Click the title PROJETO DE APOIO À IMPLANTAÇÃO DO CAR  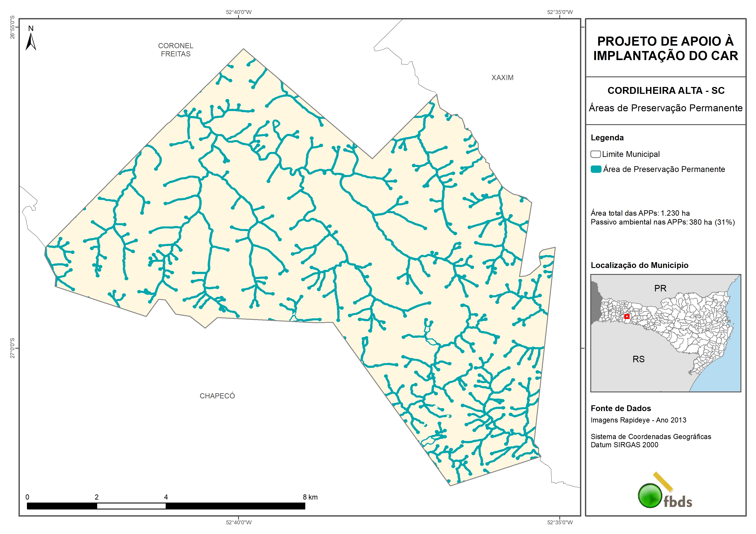point(666,48)
